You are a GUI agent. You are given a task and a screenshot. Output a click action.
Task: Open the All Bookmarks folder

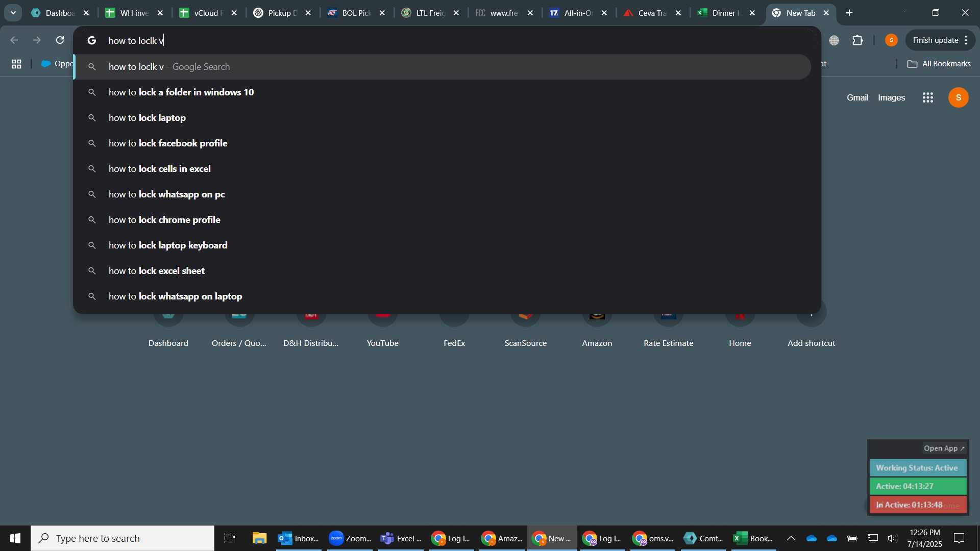[x=939, y=64]
